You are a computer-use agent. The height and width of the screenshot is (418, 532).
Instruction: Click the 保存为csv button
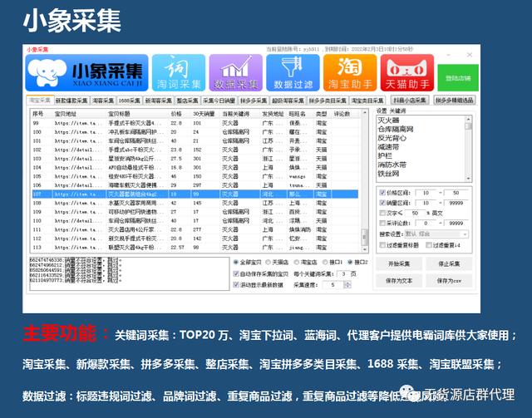tap(447, 281)
